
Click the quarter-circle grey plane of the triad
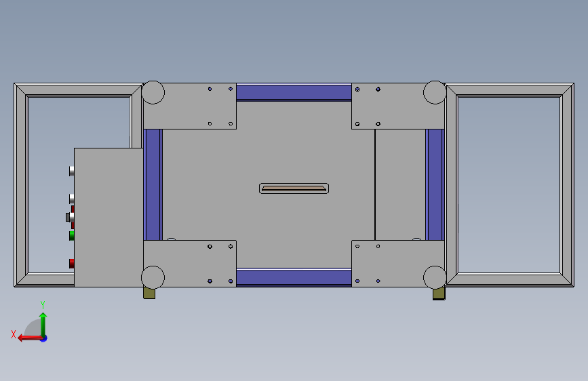point(33,329)
